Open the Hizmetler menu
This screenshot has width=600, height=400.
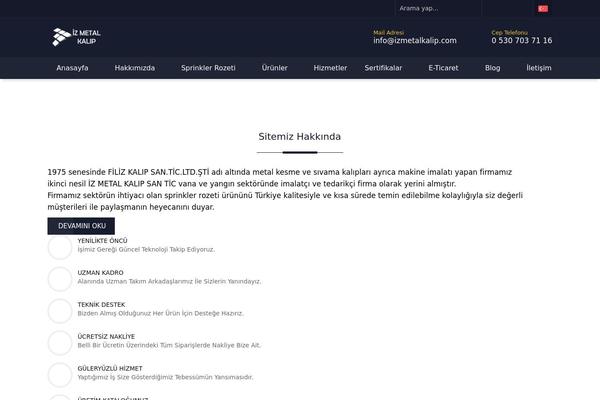tap(330, 68)
